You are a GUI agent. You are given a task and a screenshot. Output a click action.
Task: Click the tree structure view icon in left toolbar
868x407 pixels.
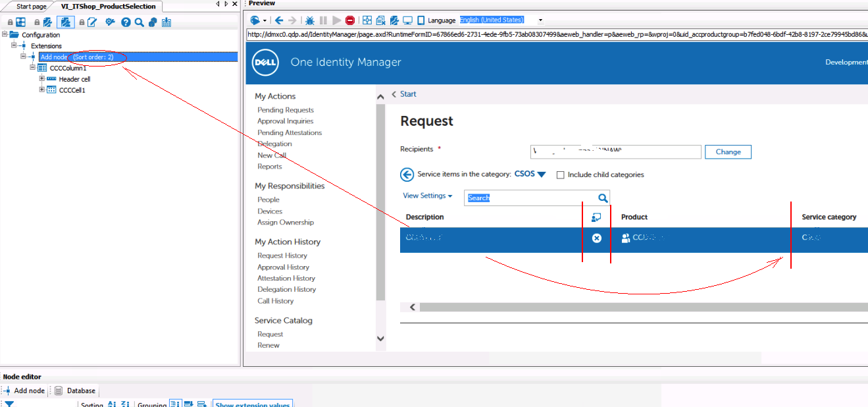pos(21,22)
